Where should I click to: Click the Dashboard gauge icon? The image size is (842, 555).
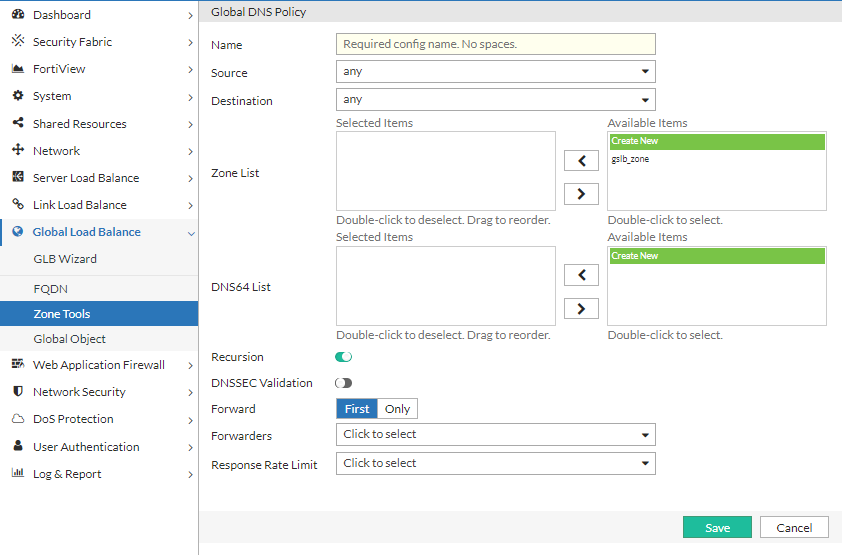click(17, 15)
